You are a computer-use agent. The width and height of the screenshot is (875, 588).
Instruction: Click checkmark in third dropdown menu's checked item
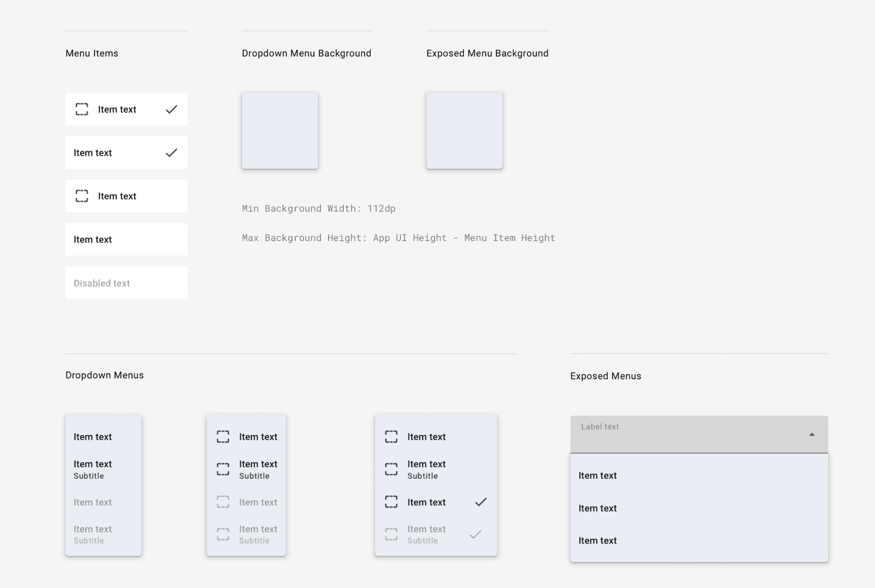481,502
